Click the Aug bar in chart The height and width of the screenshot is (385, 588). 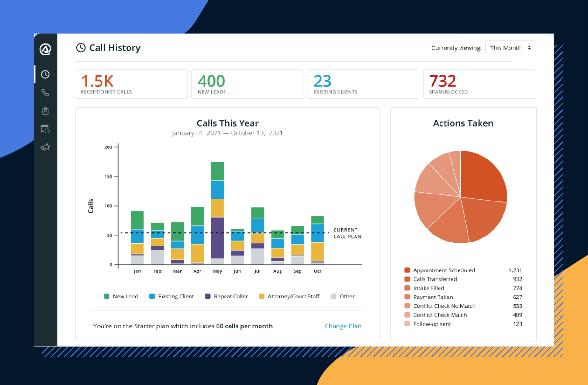click(277, 247)
